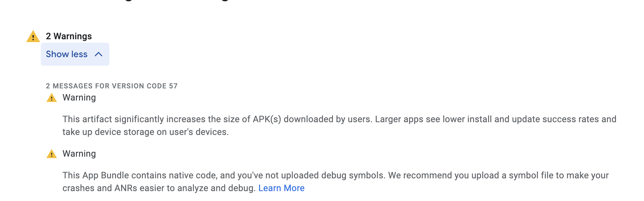Click the word APK(s) in the first warning
644x201 pixels.
267,119
